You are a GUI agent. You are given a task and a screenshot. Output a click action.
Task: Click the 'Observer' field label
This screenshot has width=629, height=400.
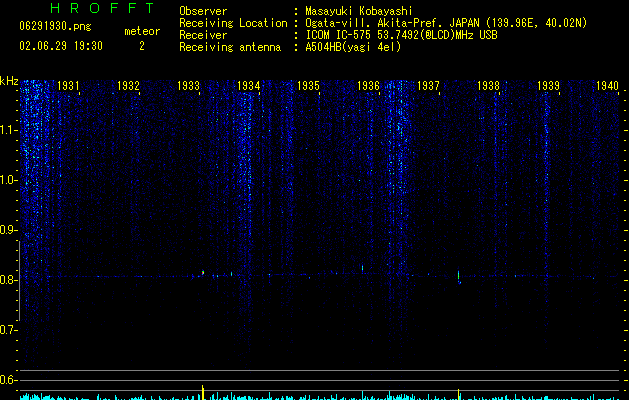click(203, 11)
